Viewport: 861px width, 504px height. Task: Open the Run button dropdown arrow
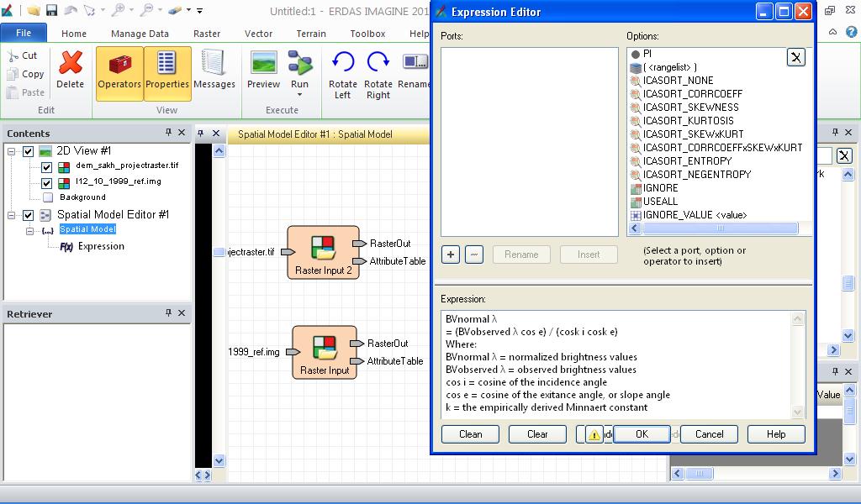coord(300,95)
